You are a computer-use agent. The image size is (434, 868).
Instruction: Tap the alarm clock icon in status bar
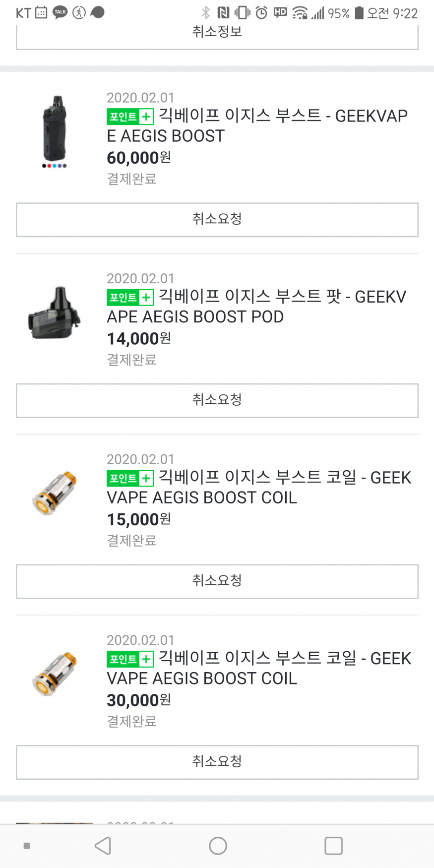coord(261,12)
